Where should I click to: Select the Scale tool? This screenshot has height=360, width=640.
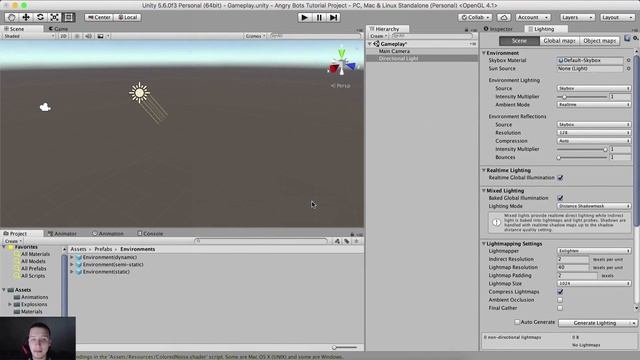pyautogui.click(x=54, y=17)
